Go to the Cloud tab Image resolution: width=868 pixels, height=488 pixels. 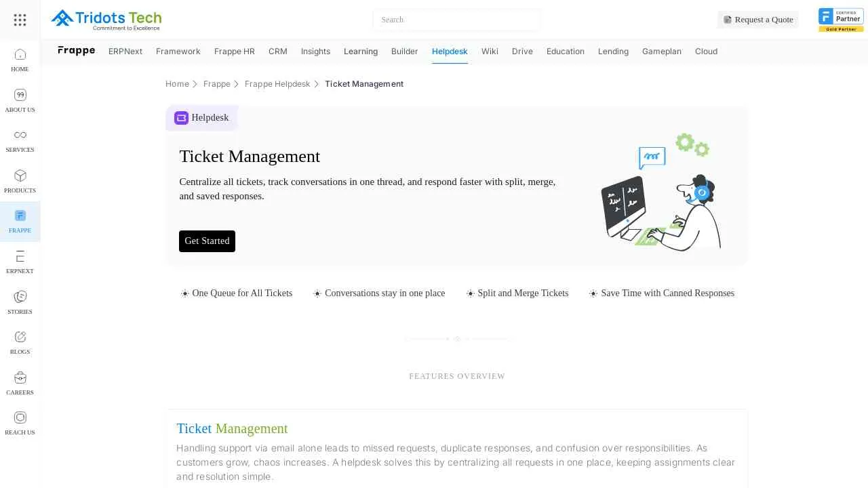706,52
